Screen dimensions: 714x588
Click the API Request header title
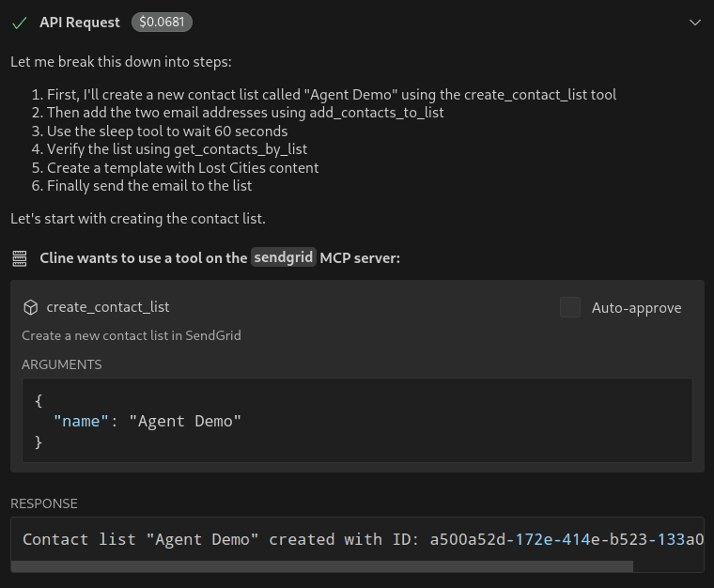80,23
